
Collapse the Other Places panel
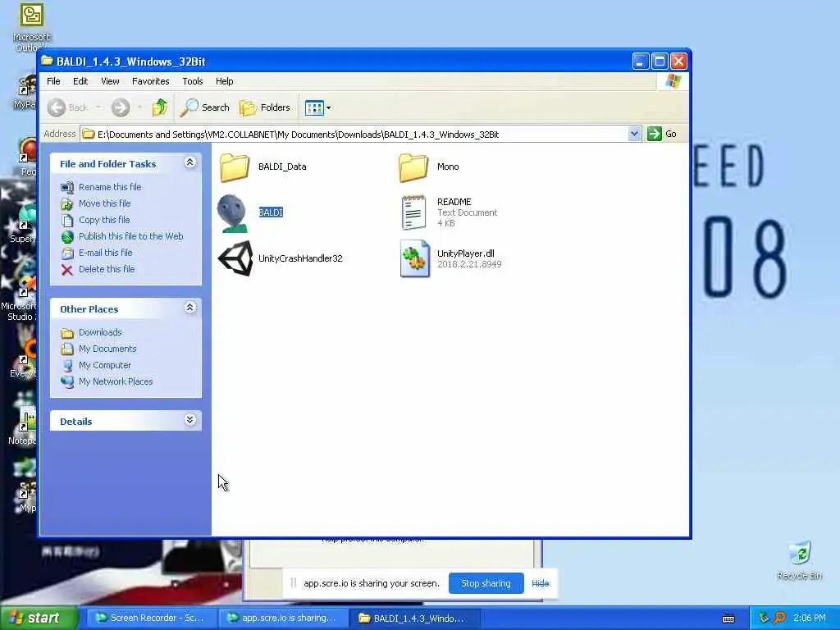click(189, 308)
